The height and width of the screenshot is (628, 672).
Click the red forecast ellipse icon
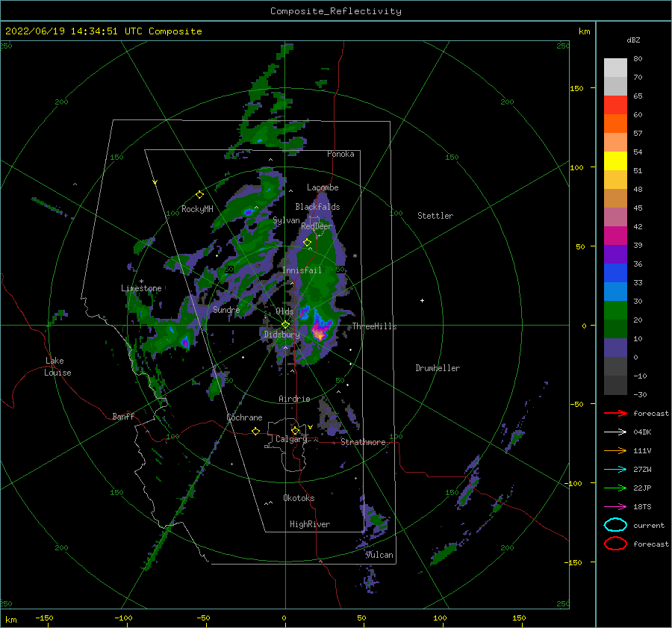[x=615, y=544]
